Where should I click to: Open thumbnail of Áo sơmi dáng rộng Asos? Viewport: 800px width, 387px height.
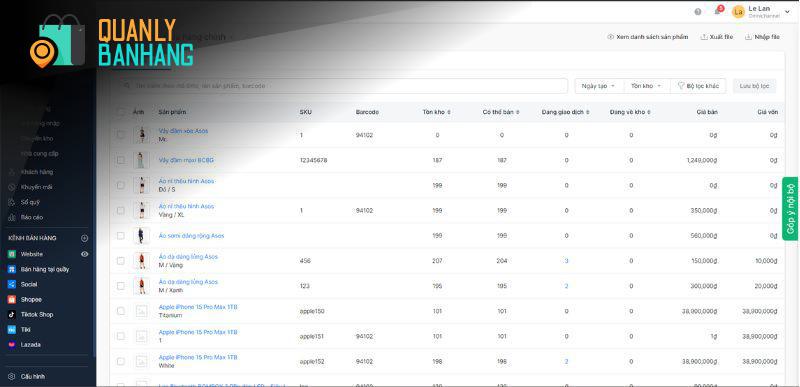141,236
